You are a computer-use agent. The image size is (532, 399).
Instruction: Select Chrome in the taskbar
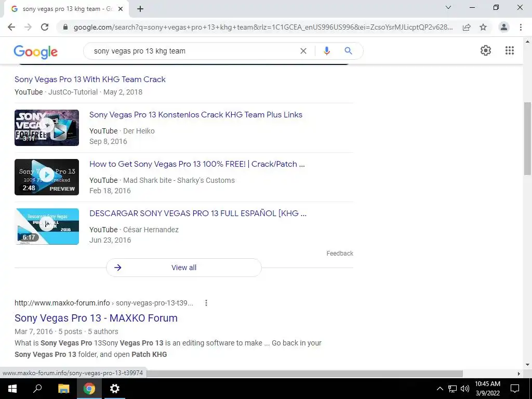point(89,389)
